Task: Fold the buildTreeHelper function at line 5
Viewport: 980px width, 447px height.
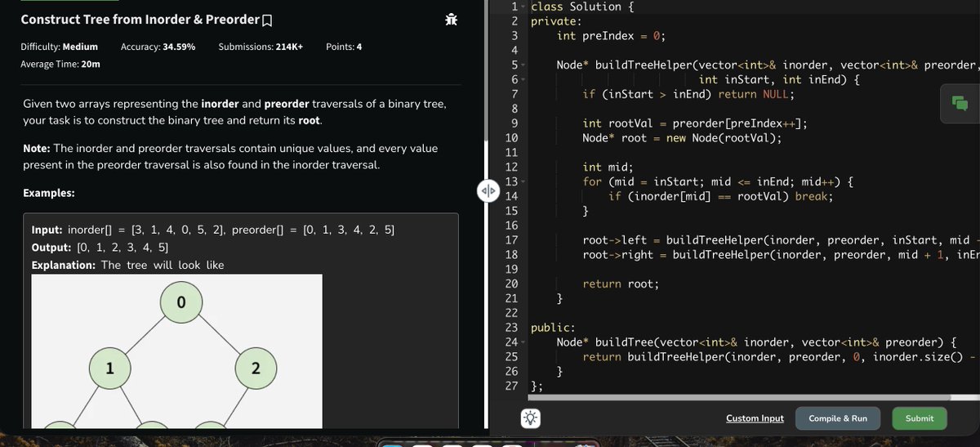Action: point(523,65)
